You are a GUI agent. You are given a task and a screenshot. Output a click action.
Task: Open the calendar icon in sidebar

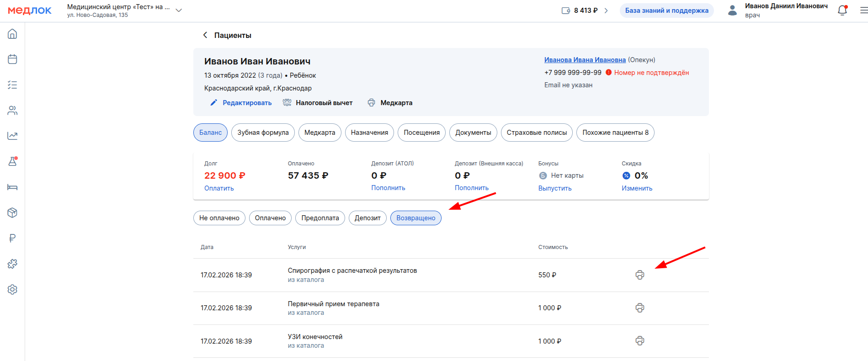click(x=12, y=59)
